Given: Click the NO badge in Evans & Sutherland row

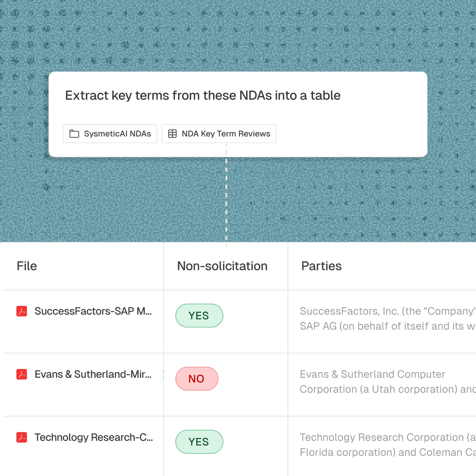Looking at the screenshot, I should tap(197, 379).
